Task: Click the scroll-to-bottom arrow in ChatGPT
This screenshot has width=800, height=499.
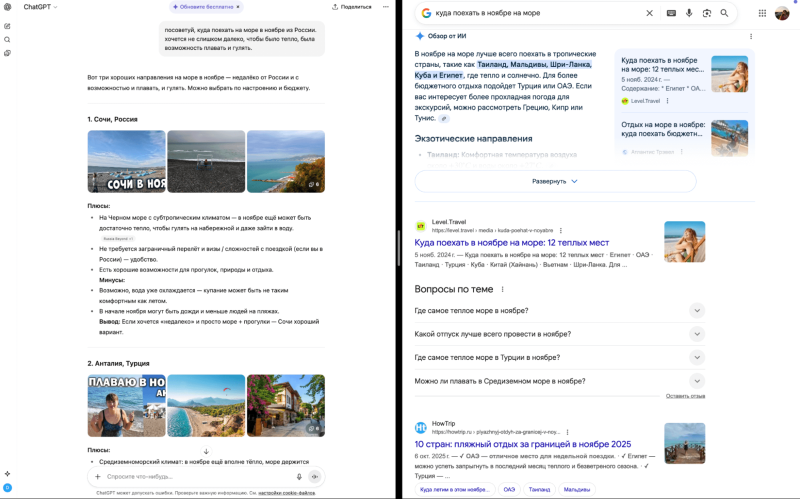Action: pos(206,452)
